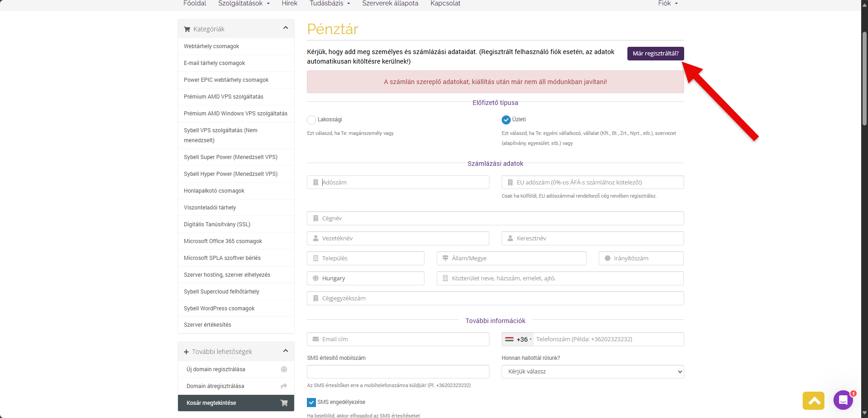The width and height of the screenshot is (868, 418).
Task: Open the Szolgáltatások menu
Action: (244, 4)
